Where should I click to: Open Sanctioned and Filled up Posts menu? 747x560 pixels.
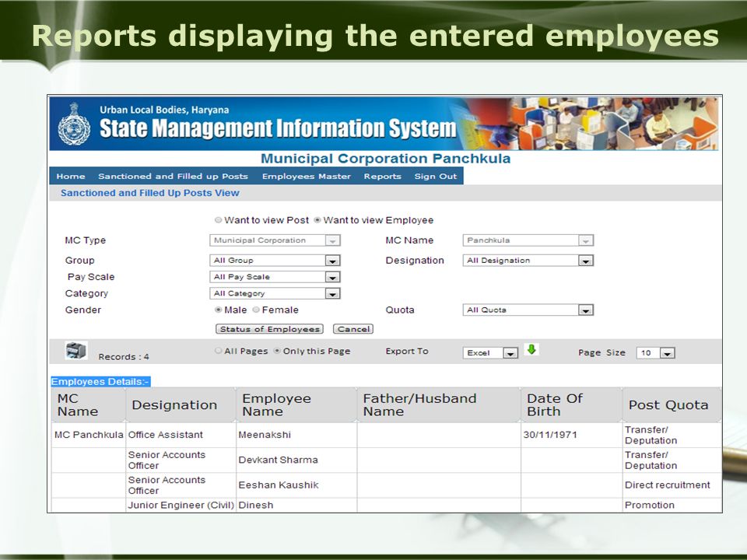coord(173,177)
